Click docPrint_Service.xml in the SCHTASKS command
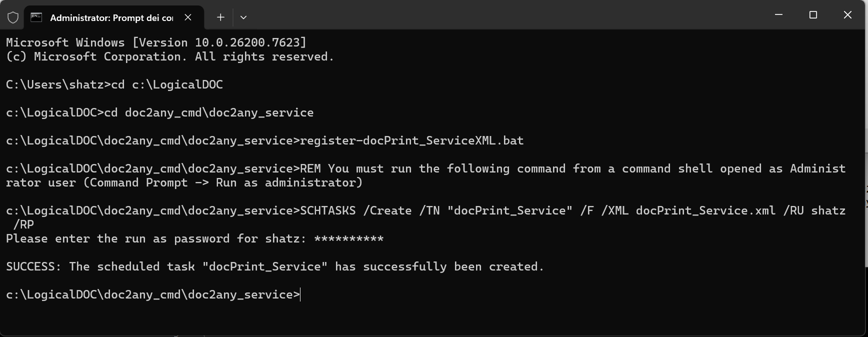This screenshot has width=868, height=337. click(x=705, y=210)
